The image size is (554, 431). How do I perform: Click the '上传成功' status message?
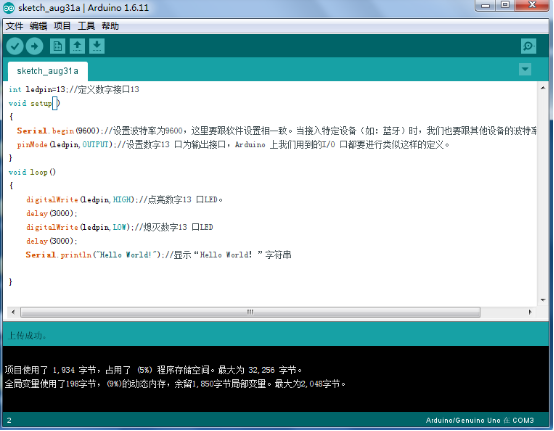click(27, 335)
